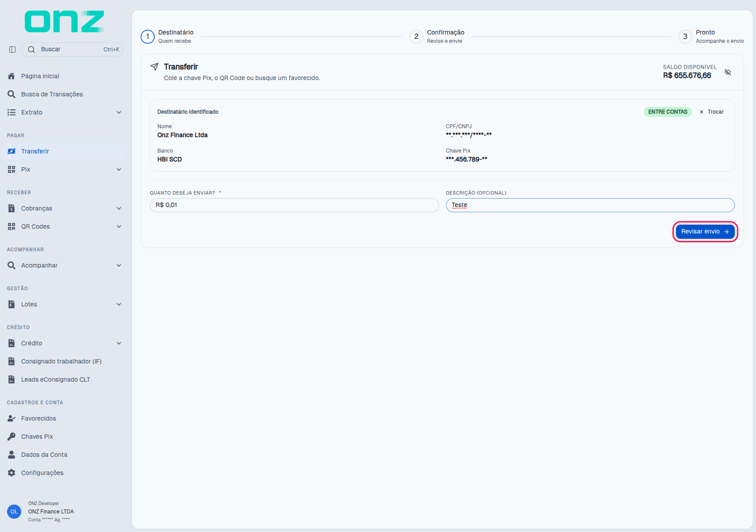756x532 pixels.
Task: Click the OL user avatar
Action: pos(14,512)
